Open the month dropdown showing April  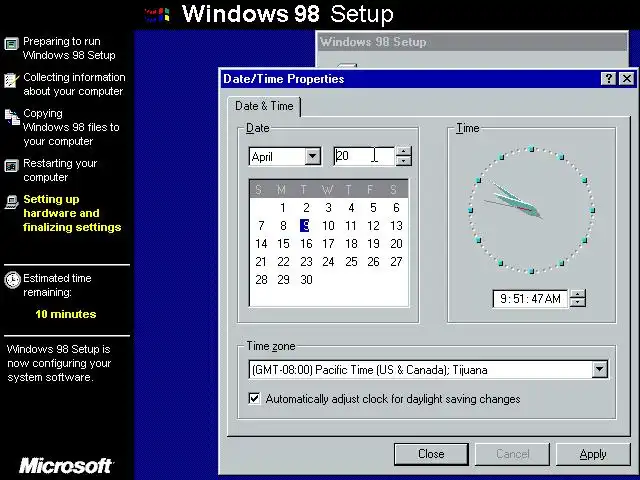tap(313, 156)
